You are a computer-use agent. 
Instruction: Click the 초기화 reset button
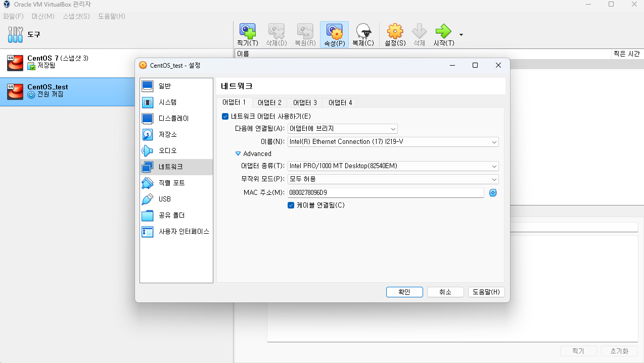[619, 351]
